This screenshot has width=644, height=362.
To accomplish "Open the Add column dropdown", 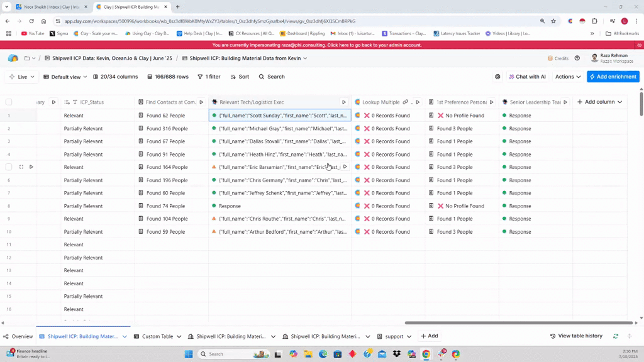I will (x=600, y=102).
